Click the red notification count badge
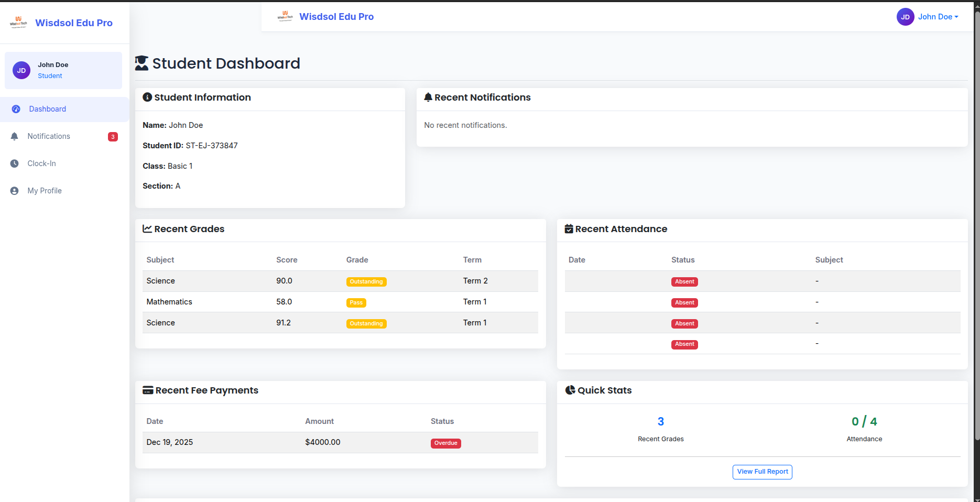This screenshot has width=980, height=502. (x=113, y=137)
